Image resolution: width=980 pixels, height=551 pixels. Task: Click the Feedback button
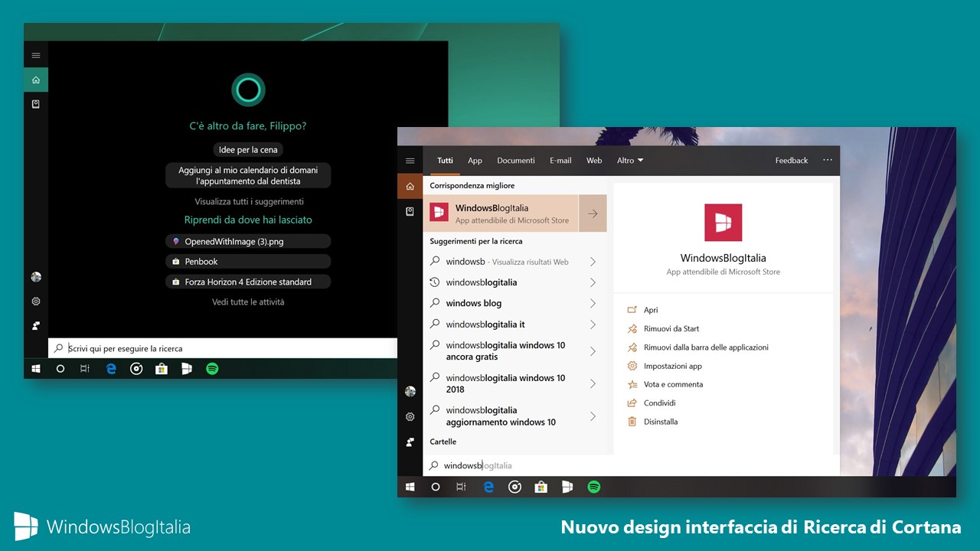(x=792, y=161)
